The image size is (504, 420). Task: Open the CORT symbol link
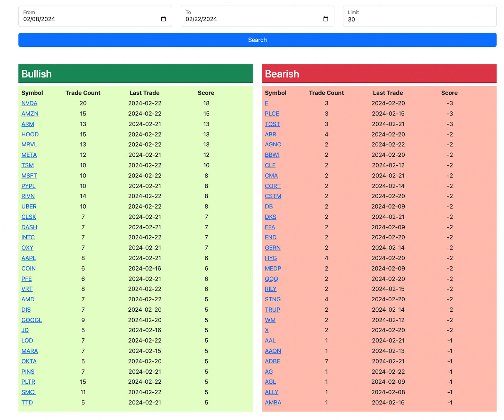tap(273, 186)
